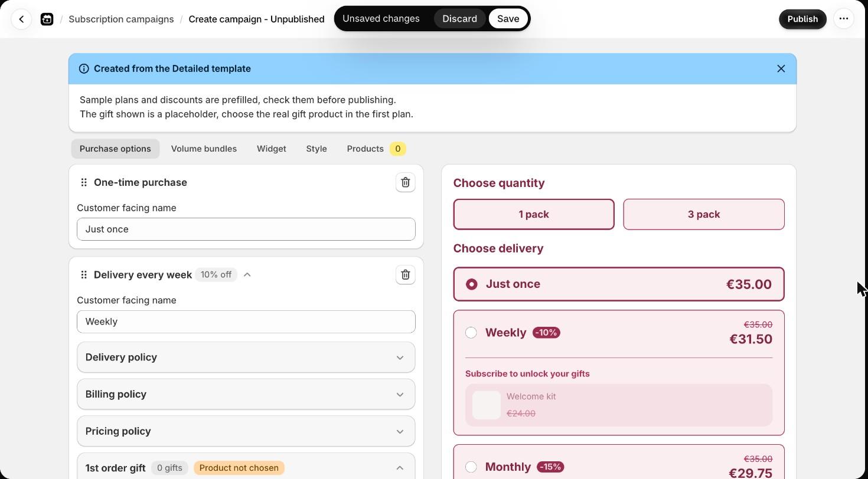Dismiss the Detailed template info banner
This screenshot has height=479, width=868.
781,68
